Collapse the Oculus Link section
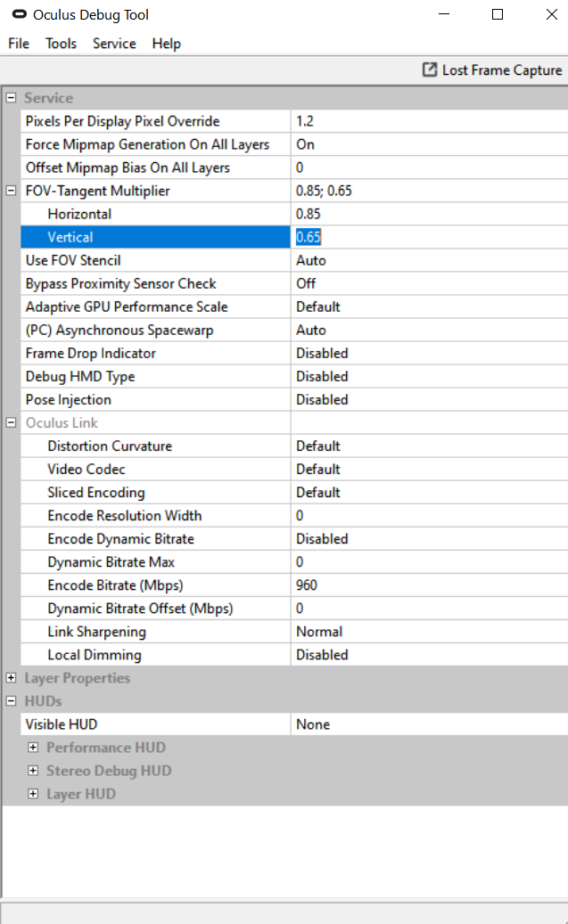This screenshot has width=568, height=924. [x=12, y=422]
